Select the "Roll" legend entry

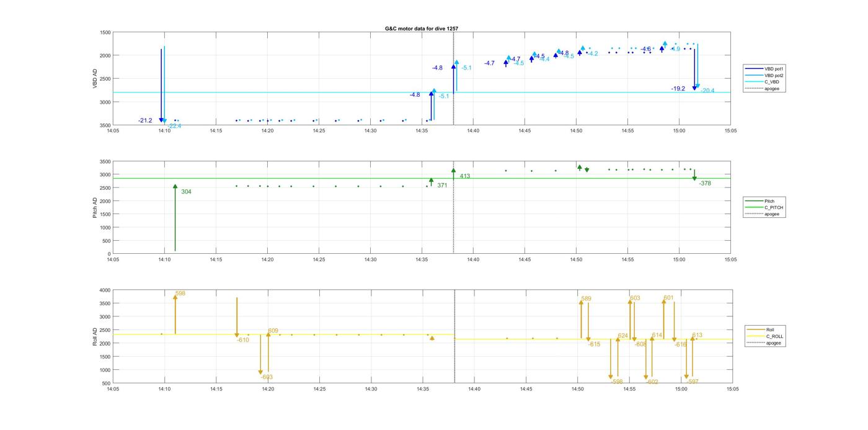[x=766, y=329]
